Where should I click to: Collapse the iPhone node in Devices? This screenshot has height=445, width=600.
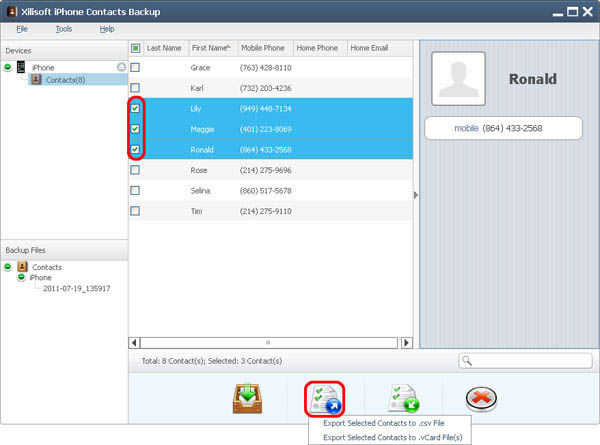tap(8, 67)
